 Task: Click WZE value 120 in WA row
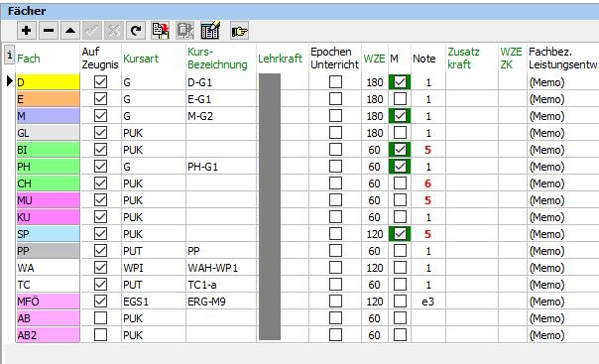coord(375,268)
